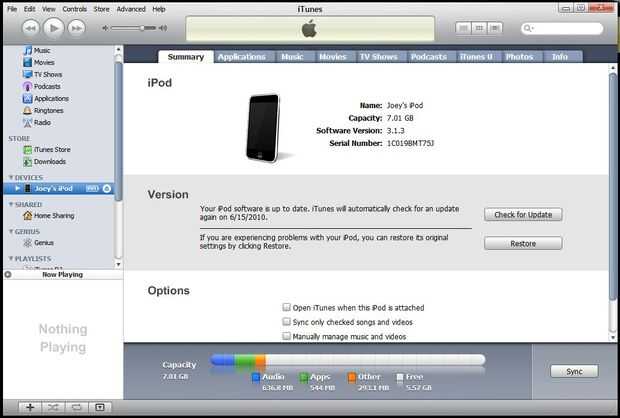
Task: Click the sidebar scroll down arrow
Action: click(118, 264)
